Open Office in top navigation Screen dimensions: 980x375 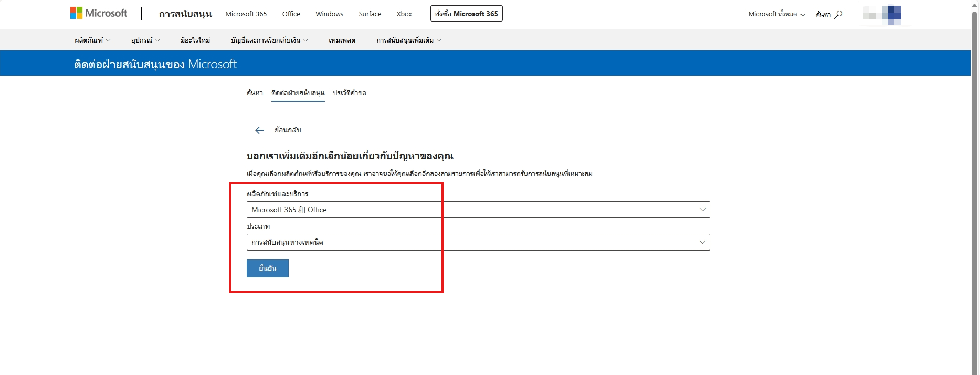pyautogui.click(x=291, y=14)
